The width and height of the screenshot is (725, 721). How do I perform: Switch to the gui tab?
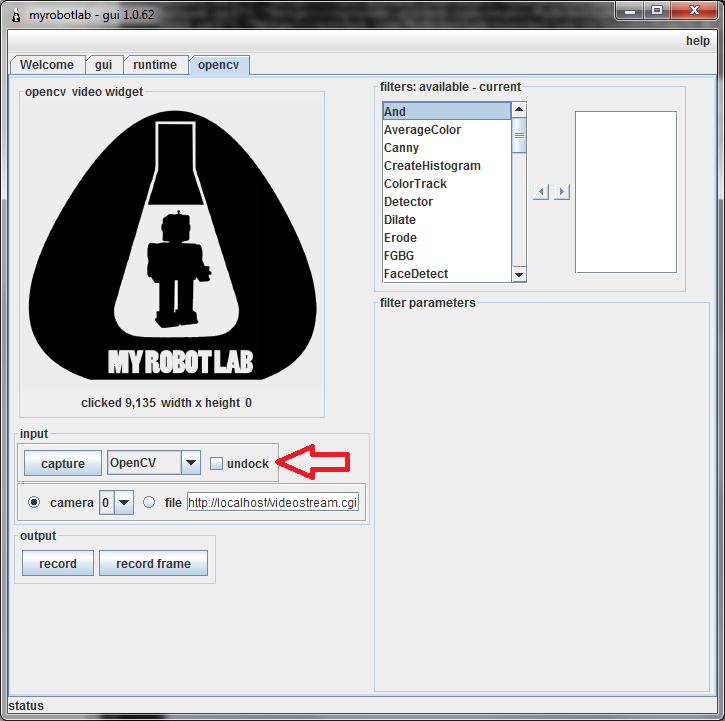point(104,65)
